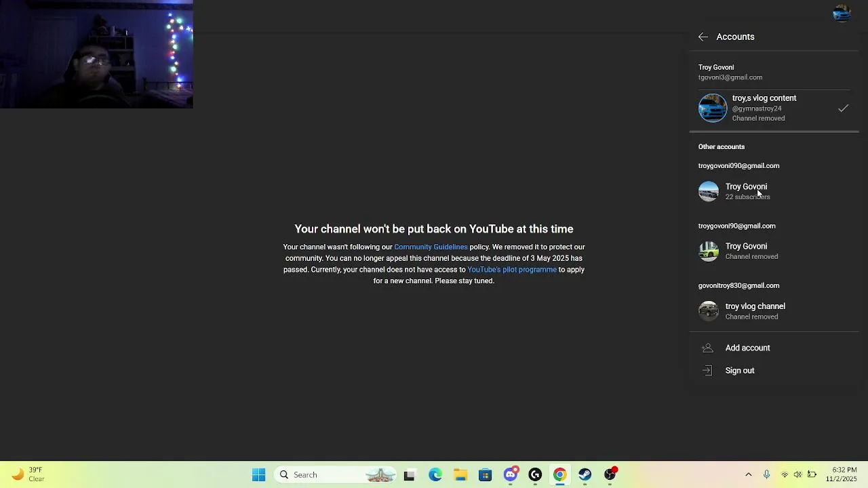Open the profile avatar in top-right corner
Screen dimensions: 868x488
pyautogui.click(x=842, y=14)
